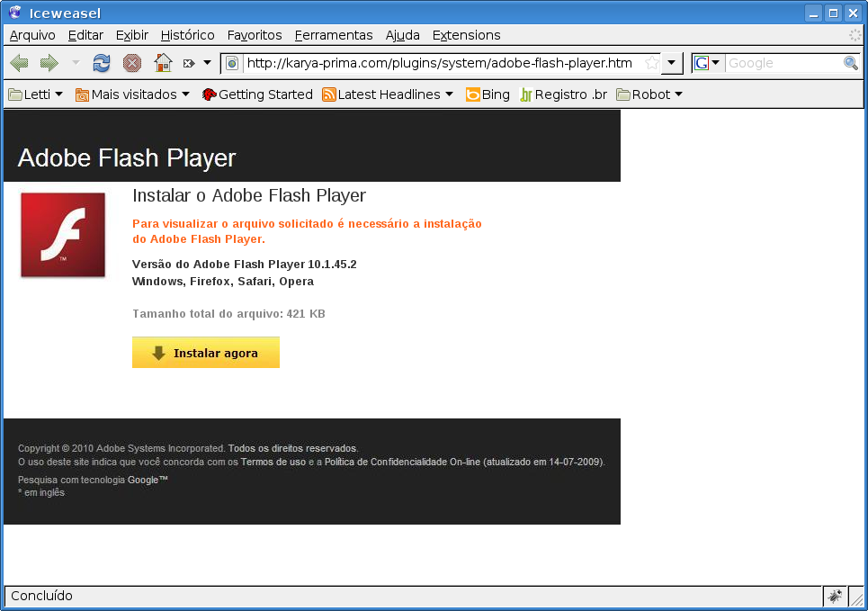This screenshot has height=611, width=868.
Task: Open the Histórico menu
Action: pos(188,35)
